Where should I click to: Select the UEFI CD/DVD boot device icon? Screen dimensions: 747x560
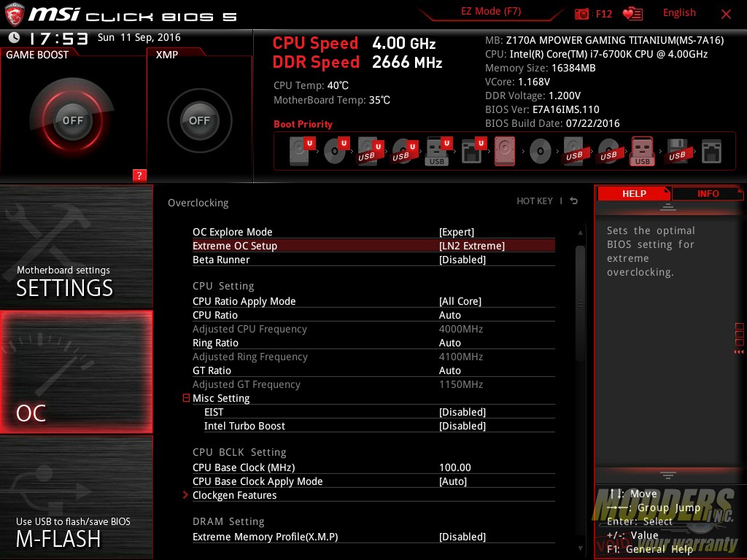click(336, 151)
